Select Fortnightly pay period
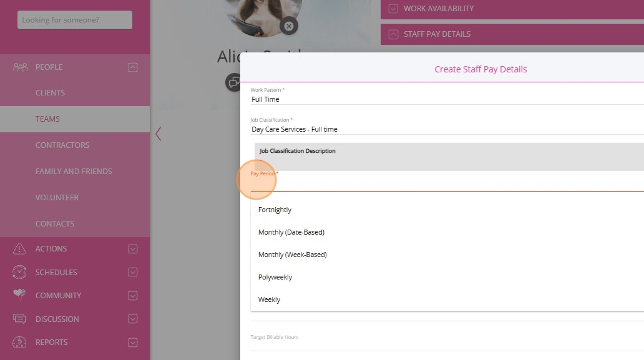 click(447, 210)
